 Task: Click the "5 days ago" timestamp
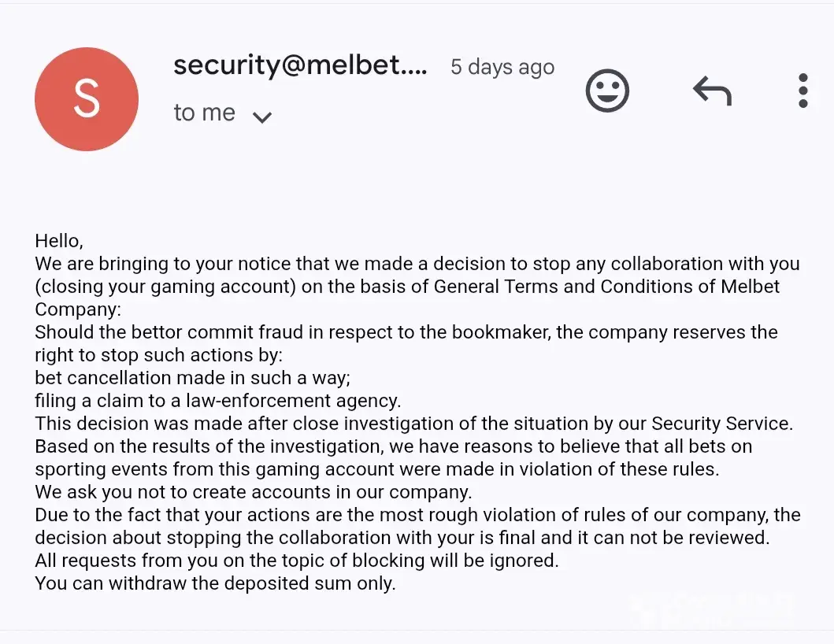502,68
